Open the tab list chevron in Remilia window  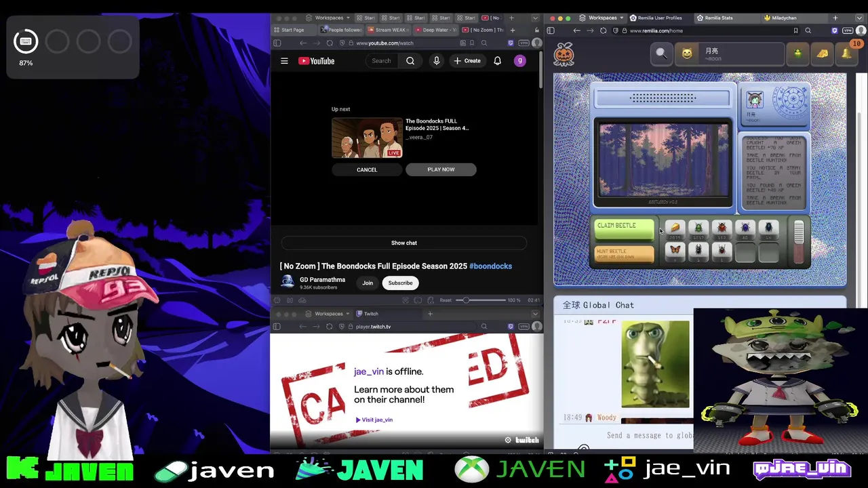[x=860, y=18]
